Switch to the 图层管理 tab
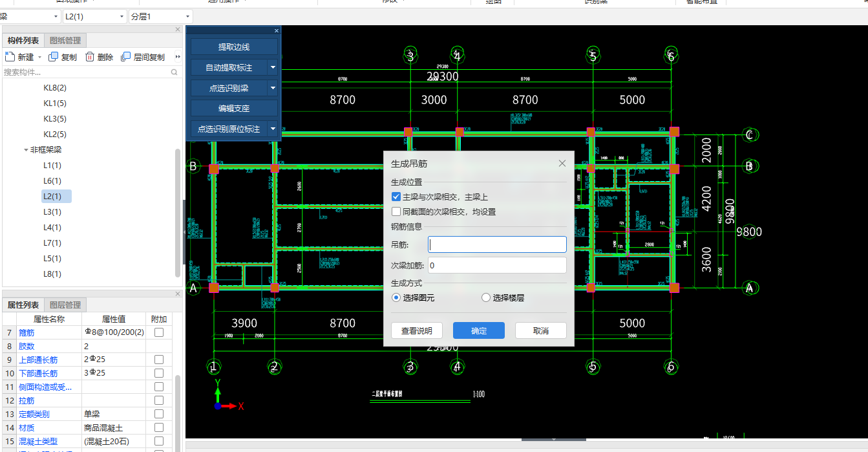Screen dimensions: 868x452 (65, 305)
